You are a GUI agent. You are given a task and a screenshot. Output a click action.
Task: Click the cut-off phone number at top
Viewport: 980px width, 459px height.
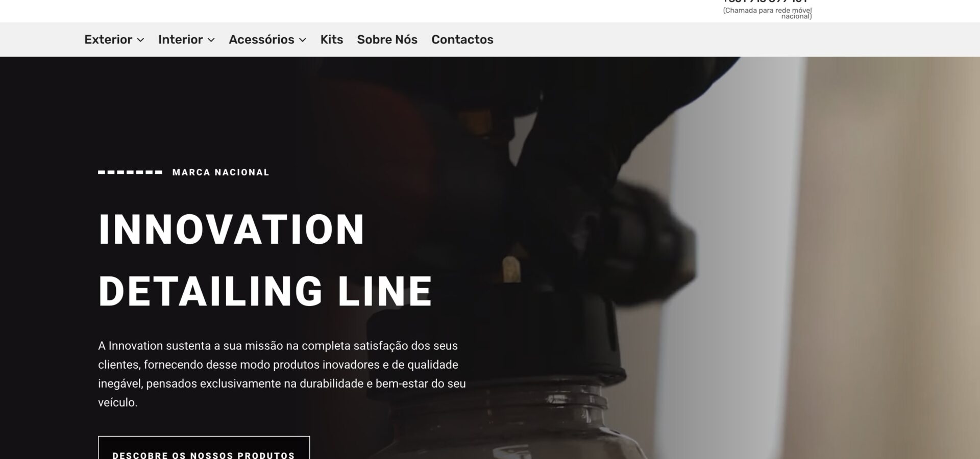pyautogui.click(x=765, y=2)
